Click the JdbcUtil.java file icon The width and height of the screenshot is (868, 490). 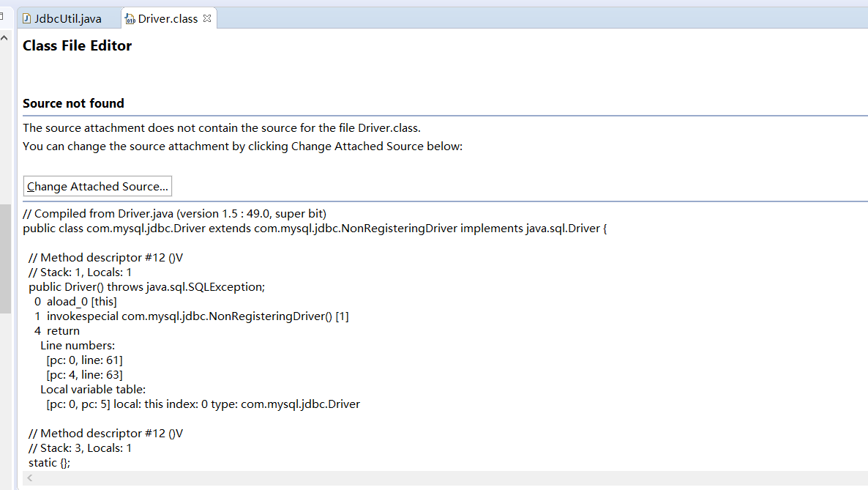[x=26, y=19]
